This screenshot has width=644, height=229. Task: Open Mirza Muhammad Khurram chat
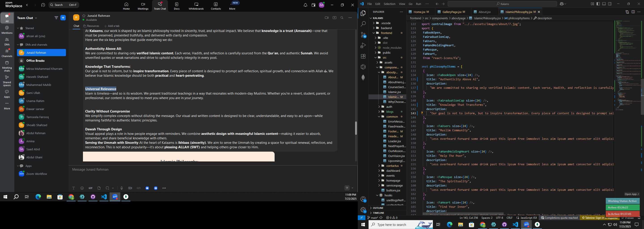coord(41,69)
